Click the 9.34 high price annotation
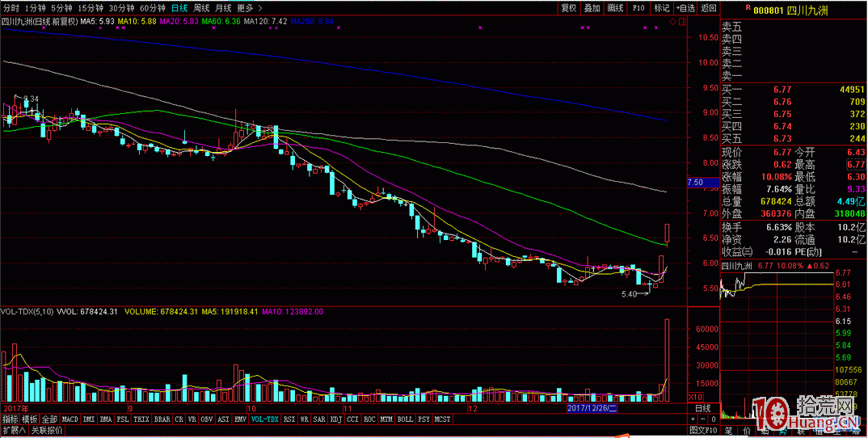 click(x=31, y=99)
